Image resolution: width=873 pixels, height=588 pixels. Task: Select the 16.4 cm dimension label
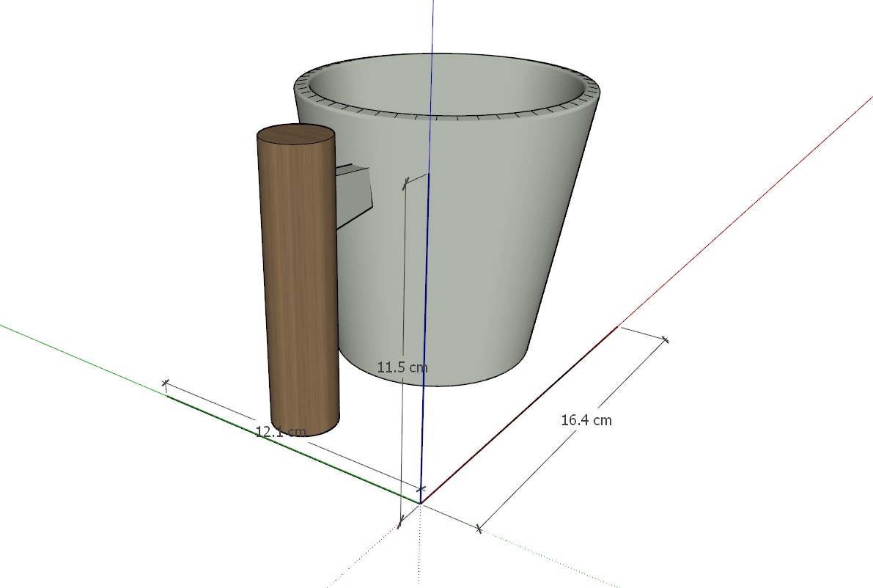coord(586,420)
